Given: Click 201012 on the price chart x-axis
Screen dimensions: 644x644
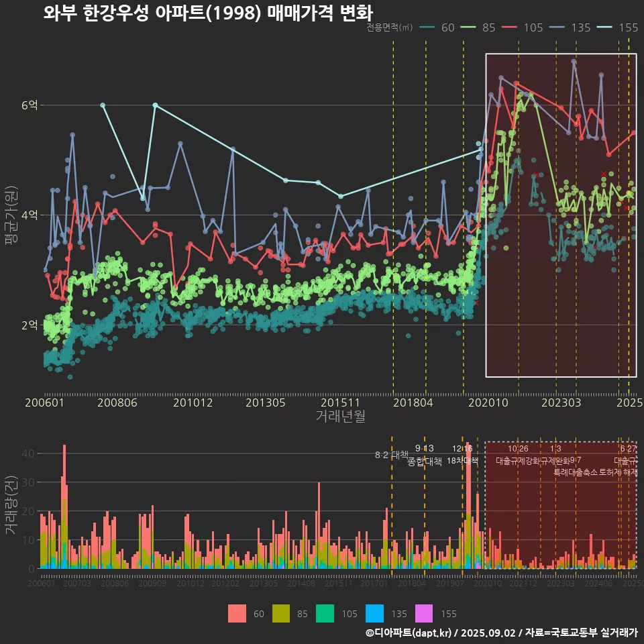Looking at the screenshot, I should (x=193, y=402).
